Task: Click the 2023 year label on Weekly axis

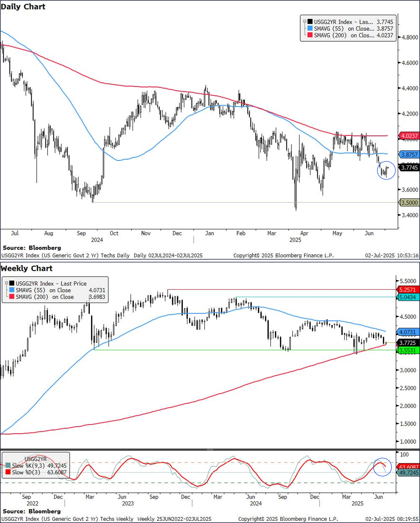Action: pos(128,503)
